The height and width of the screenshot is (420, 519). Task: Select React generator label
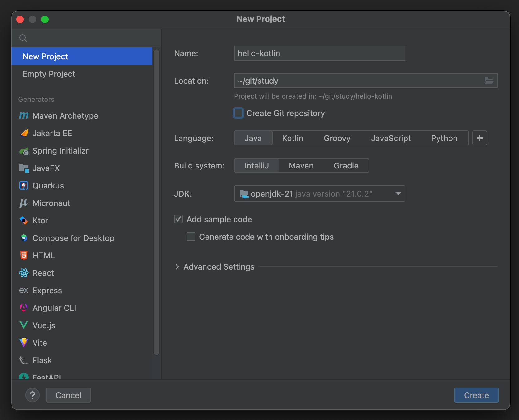coord(43,273)
